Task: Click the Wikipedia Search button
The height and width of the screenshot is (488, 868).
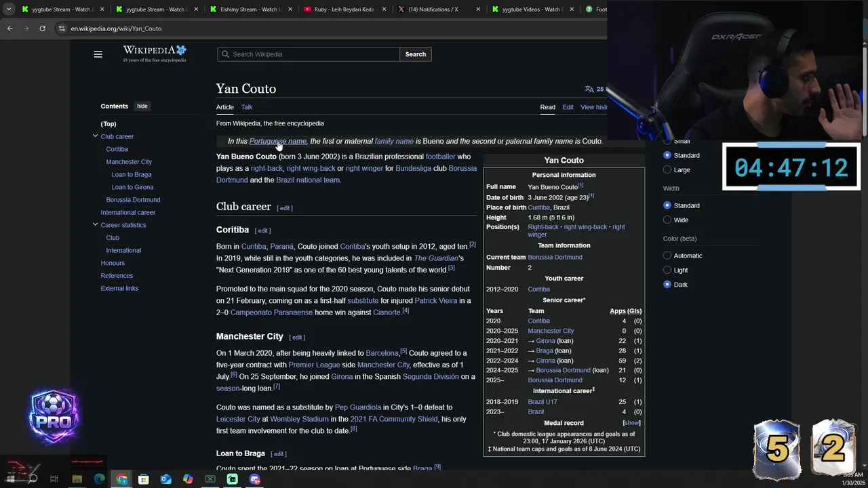Action: pyautogui.click(x=416, y=54)
